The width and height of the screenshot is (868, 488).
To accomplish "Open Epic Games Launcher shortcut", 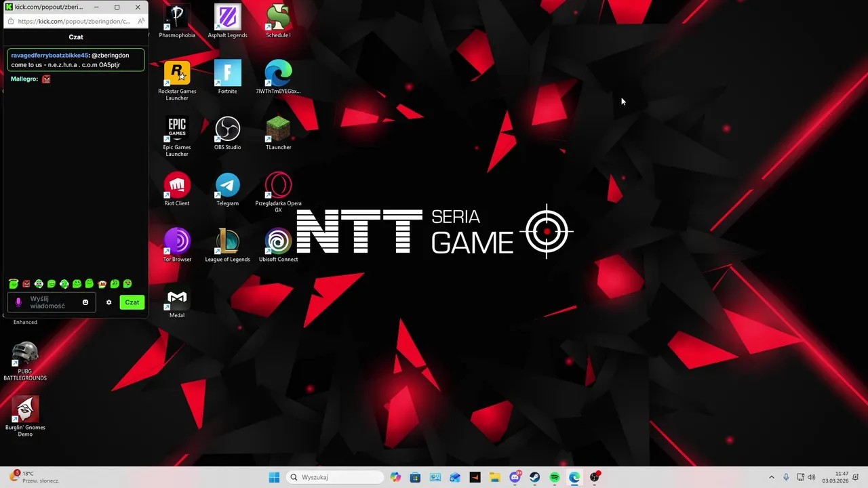I will click(x=177, y=136).
